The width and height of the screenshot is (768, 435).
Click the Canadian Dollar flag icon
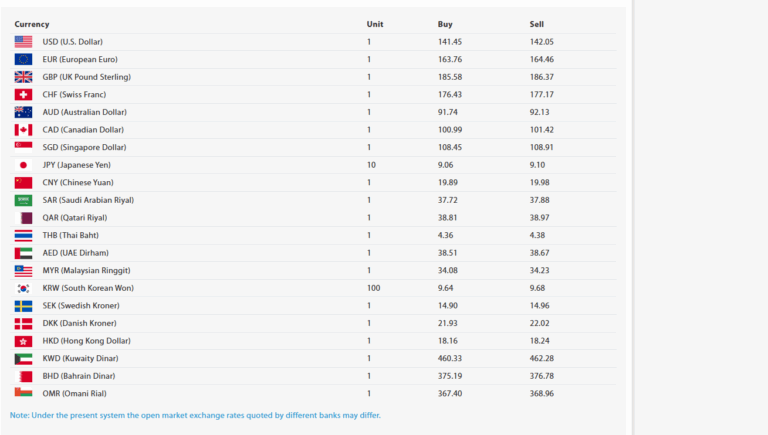pyautogui.click(x=23, y=130)
